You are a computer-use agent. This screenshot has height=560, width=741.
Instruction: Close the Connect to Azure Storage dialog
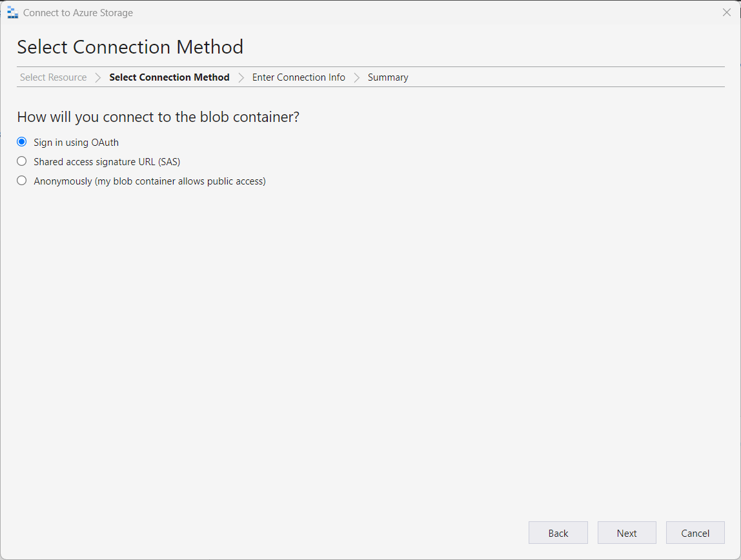(726, 12)
